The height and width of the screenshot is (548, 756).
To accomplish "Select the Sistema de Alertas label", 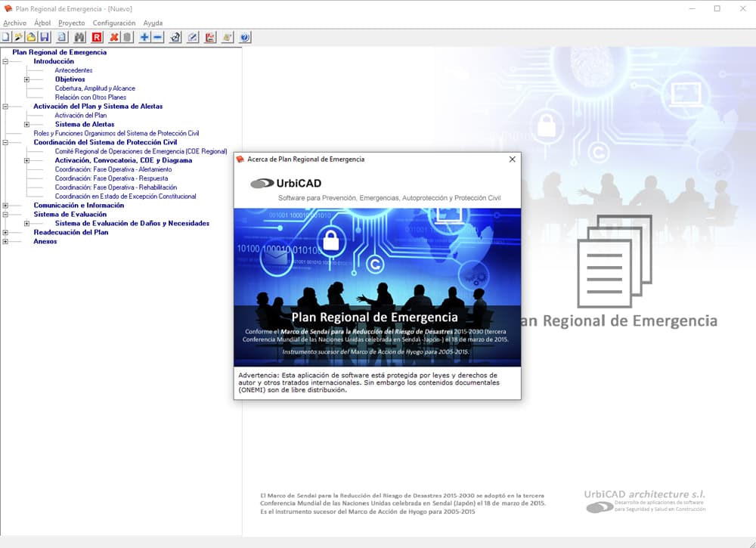I will click(x=85, y=125).
